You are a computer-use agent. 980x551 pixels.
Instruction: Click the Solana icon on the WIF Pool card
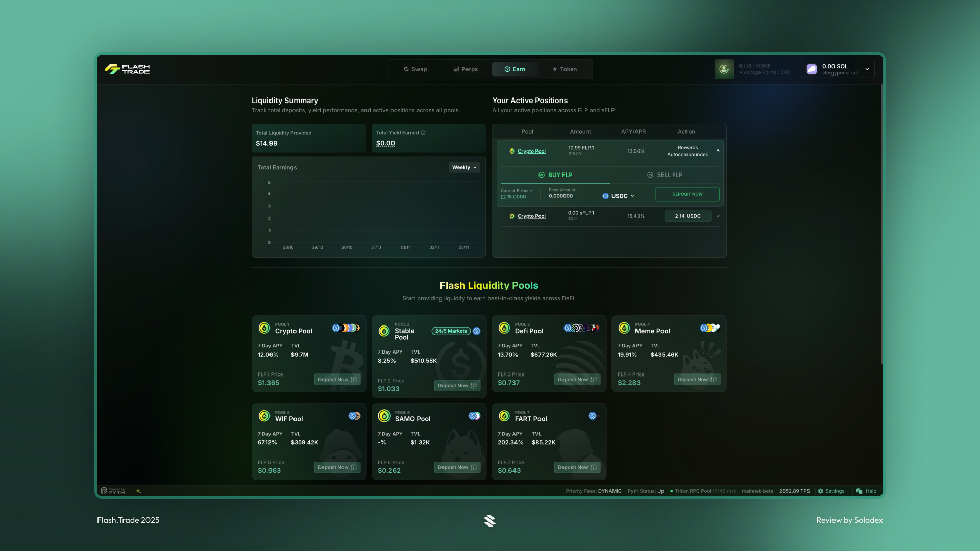click(x=353, y=415)
